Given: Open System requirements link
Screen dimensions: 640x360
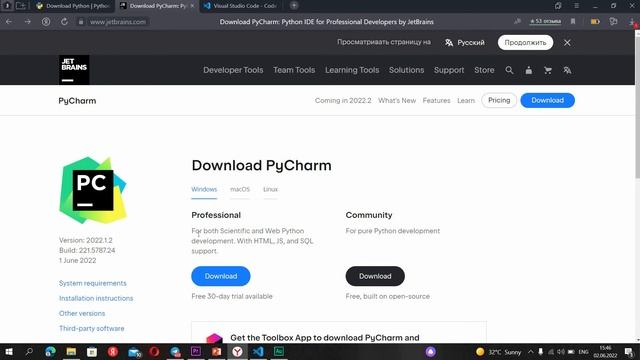Looking at the screenshot, I should point(93,283).
